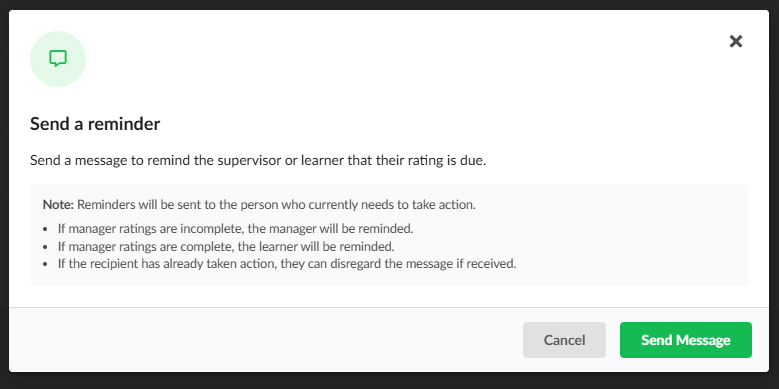Click the bold "Note:" label
The image size is (779, 389).
pos(58,205)
